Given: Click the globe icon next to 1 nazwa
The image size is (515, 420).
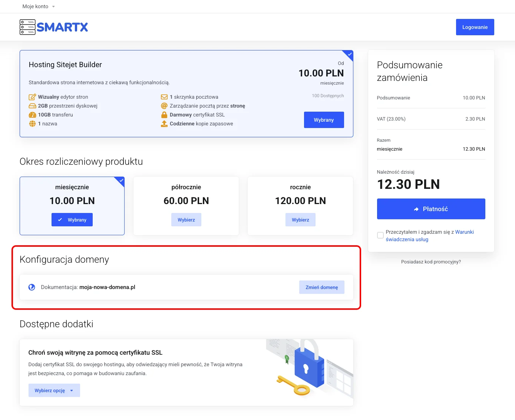Looking at the screenshot, I should point(32,124).
